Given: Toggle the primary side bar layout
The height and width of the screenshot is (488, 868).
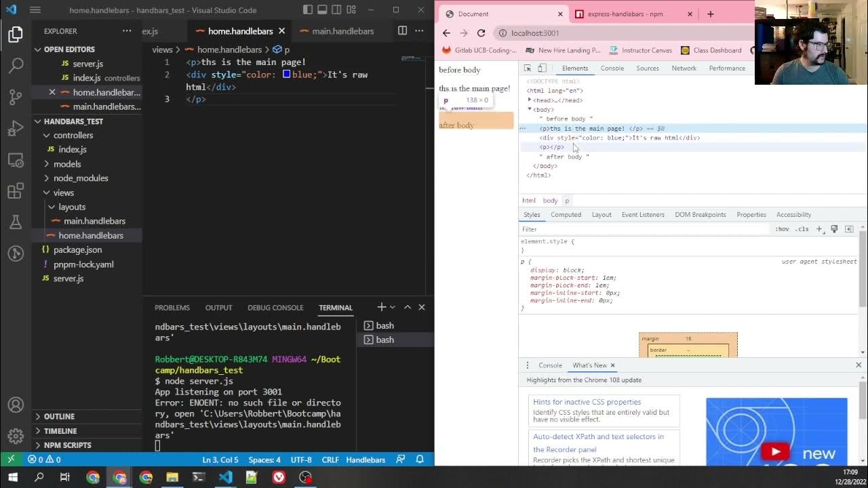Looking at the screenshot, I should [308, 10].
